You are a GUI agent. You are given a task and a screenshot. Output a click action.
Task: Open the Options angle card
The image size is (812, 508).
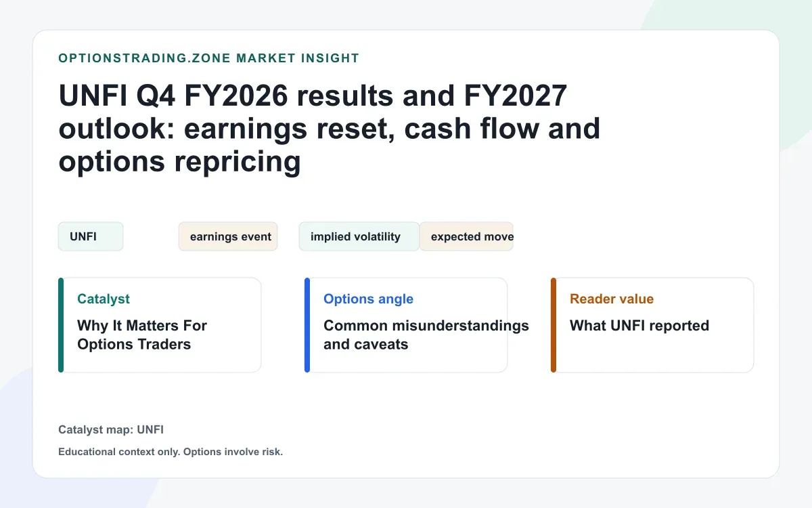[x=406, y=325]
